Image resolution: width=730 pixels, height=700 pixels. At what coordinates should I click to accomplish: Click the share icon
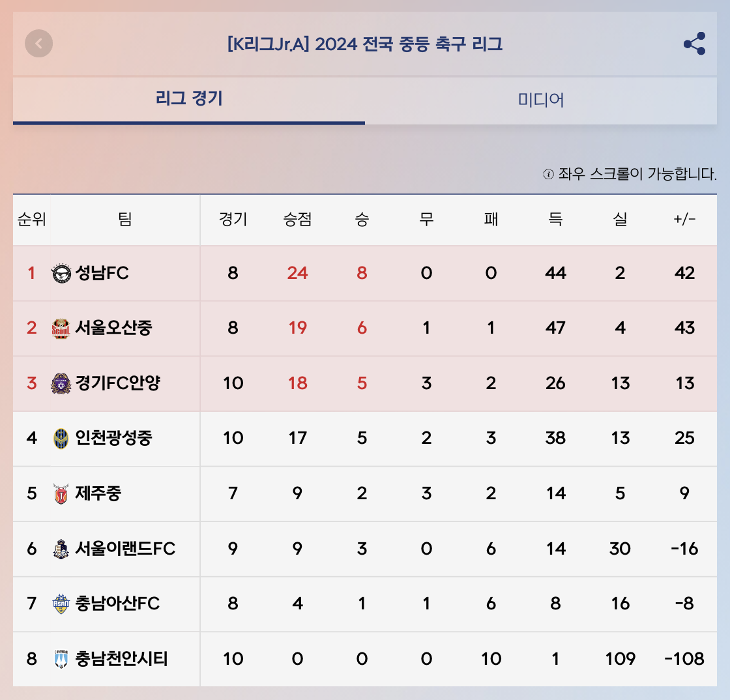(x=694, y=44)
